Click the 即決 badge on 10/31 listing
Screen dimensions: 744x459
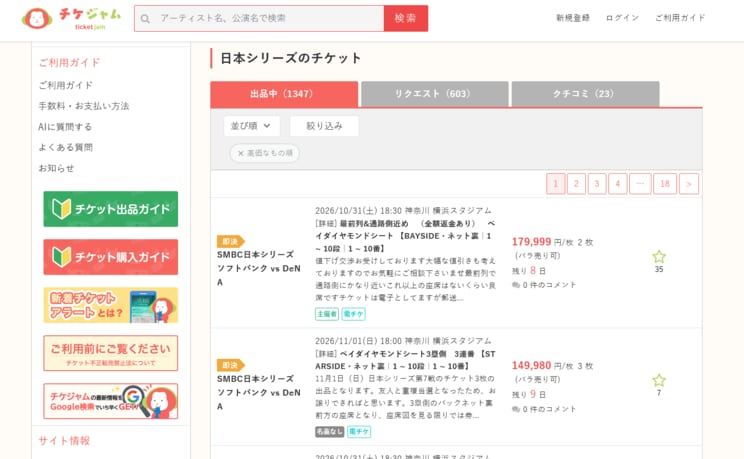click(231, 242)
